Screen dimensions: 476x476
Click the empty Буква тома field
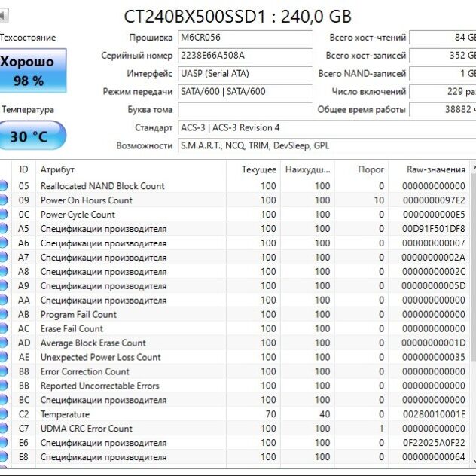[x=245, y=110]
